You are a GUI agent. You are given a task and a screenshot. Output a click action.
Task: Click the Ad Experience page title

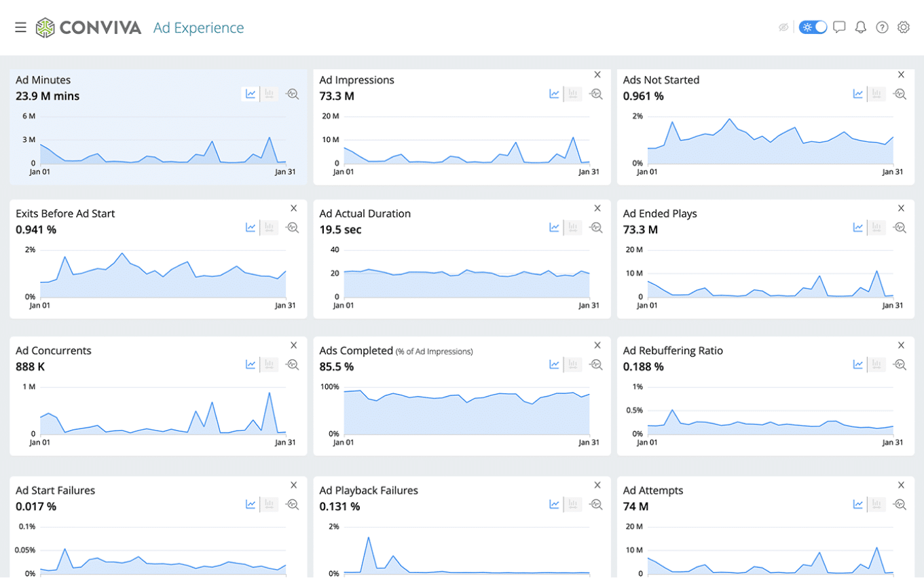click(198, 28)
